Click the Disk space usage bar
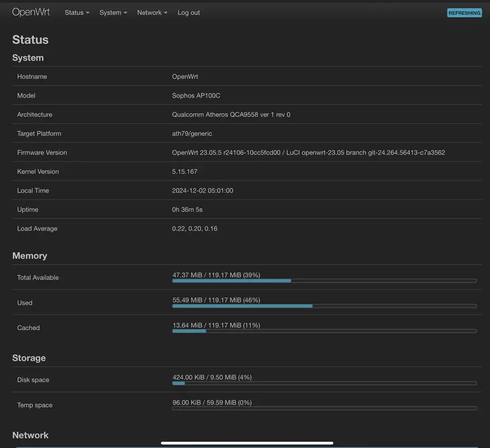Image resolution: width=490 pixels, height=448 pixels. (x=325, y=383)
